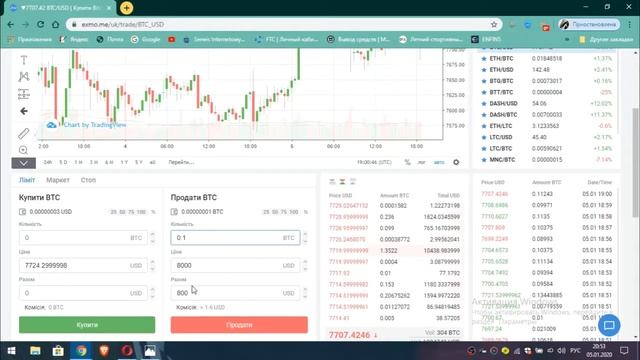Select the Text tool on the chart toolbar
The height and width of the screenshot is (360, 640).
coord(24,60)
